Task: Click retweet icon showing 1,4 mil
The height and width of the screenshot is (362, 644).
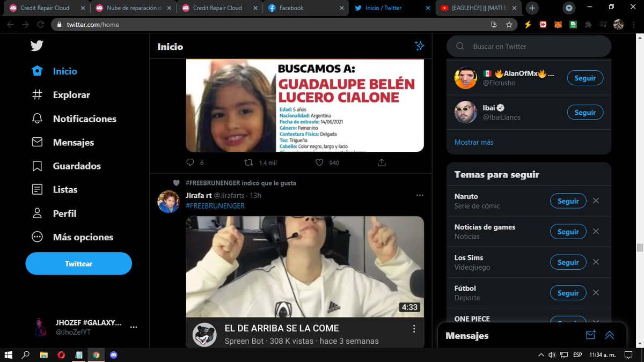Action: pos(248,162)
